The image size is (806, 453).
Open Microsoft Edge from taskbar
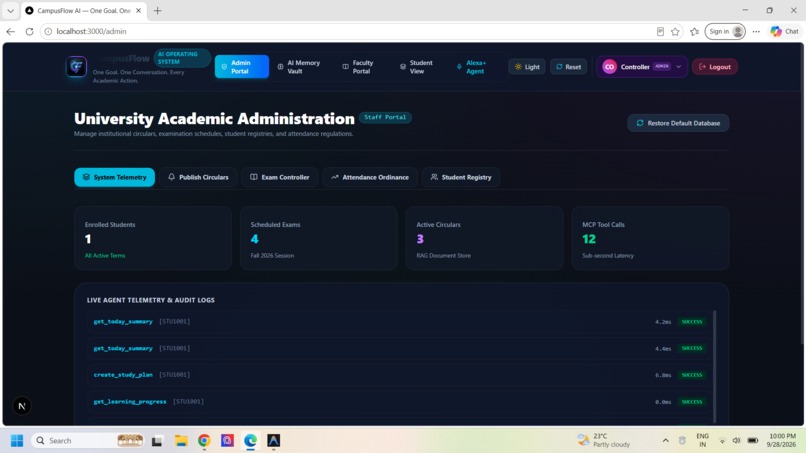tap(250, 441)
